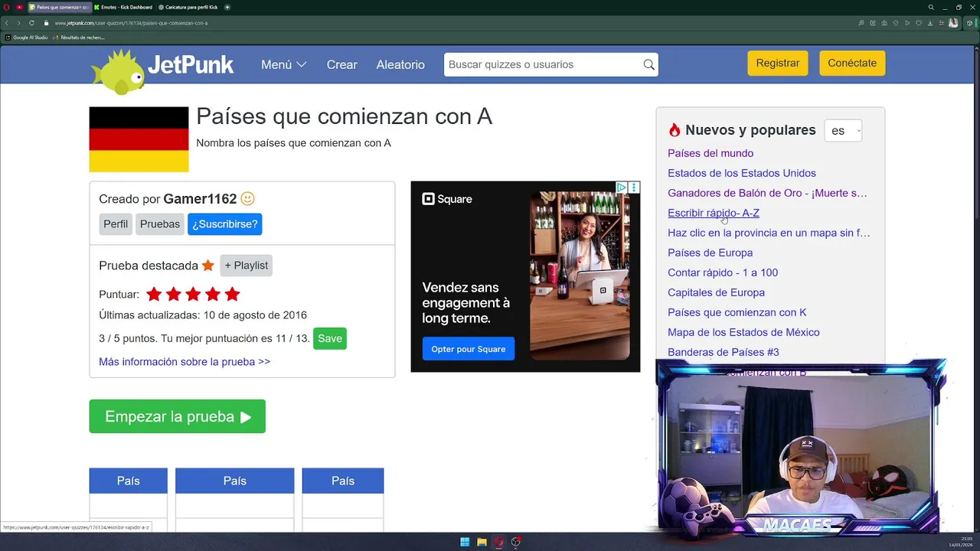Click the AdChoices icon on the ad
The height and width of the screenshot is (551, 980).
pyautogui.click(x=622, y=187)
